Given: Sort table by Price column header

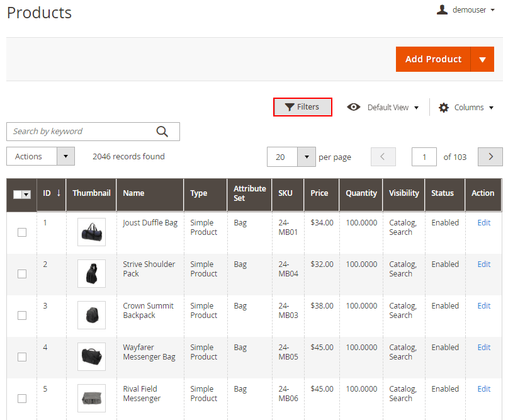Looking at the screenshot, I should (x=319, y=193).
